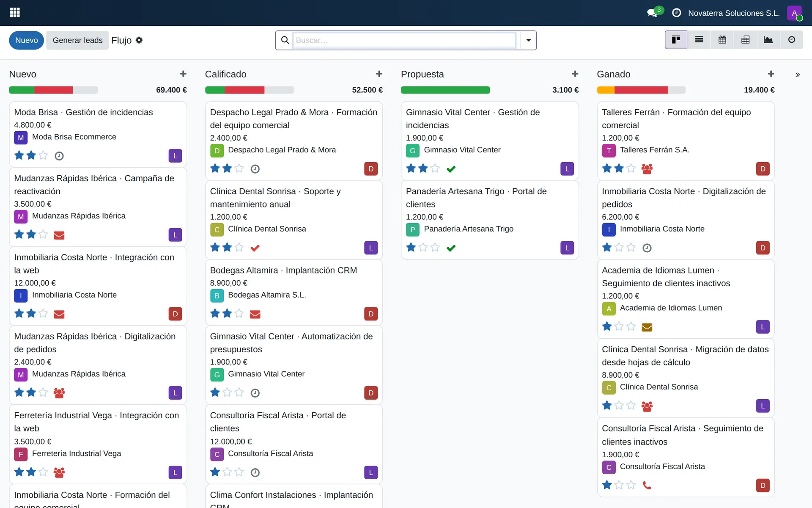Click the Nuevo button to create a lead
The height and width of the screenshot is (508, 812).
point(27,40)
